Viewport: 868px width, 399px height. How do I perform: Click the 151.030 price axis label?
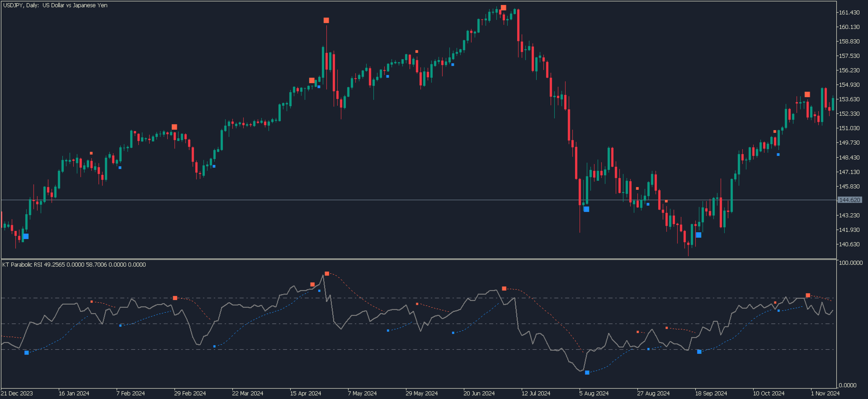(x=849, y=128)
